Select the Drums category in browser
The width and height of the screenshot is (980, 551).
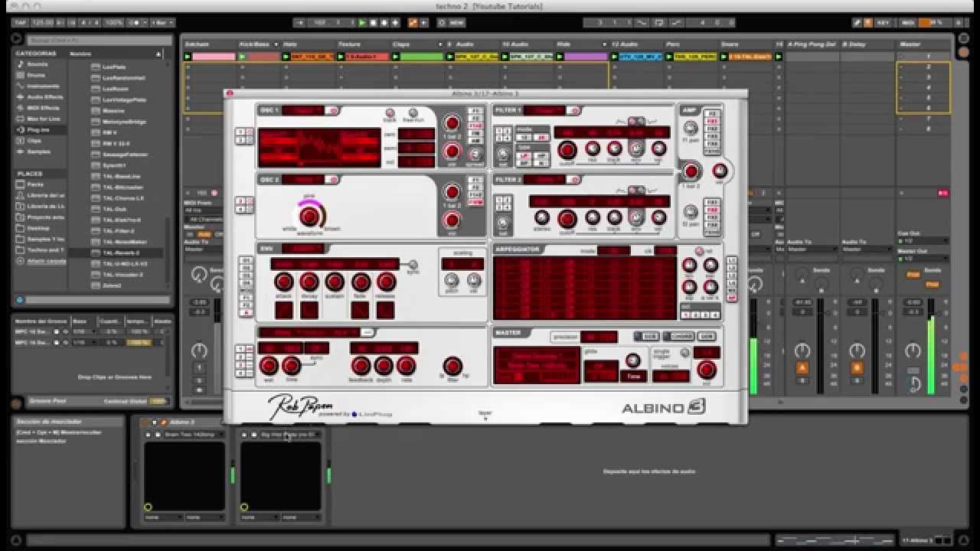(36, 75)
